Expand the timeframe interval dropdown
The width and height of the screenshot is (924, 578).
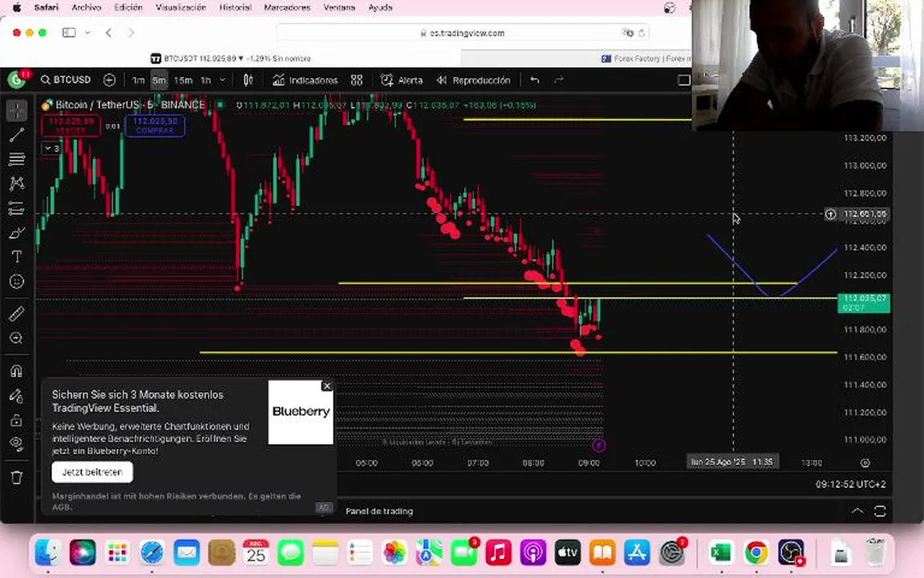222,80
